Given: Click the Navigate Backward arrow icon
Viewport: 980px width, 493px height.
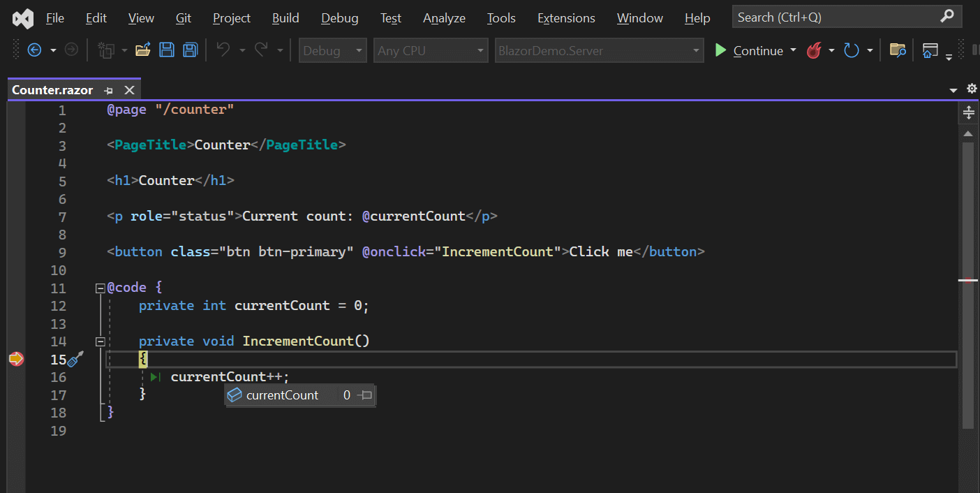Looking at the screenshot, I should point(35,50).
